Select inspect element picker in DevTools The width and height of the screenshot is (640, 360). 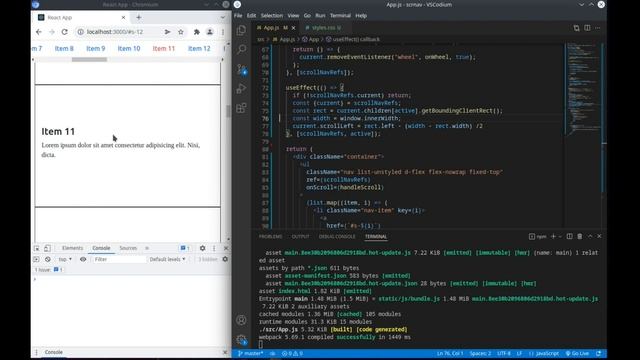pos(37,248)
